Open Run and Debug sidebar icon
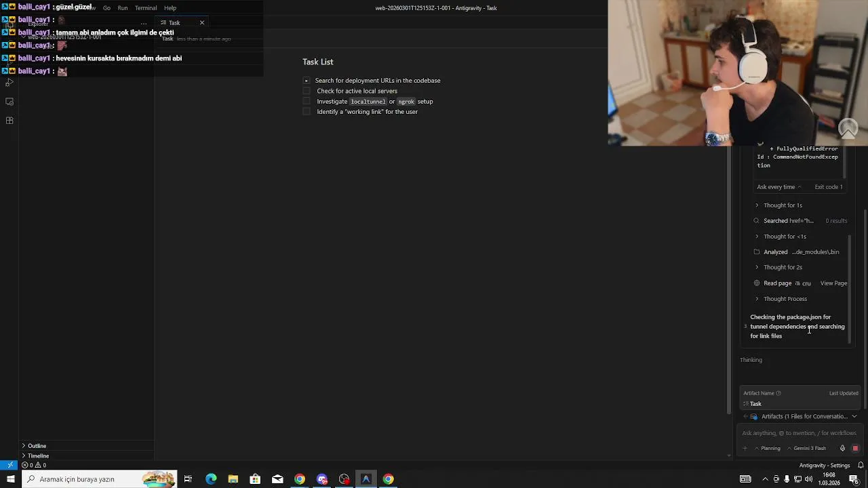The height and width of the screenshot is (488, 868). click(x=9, y=82)
